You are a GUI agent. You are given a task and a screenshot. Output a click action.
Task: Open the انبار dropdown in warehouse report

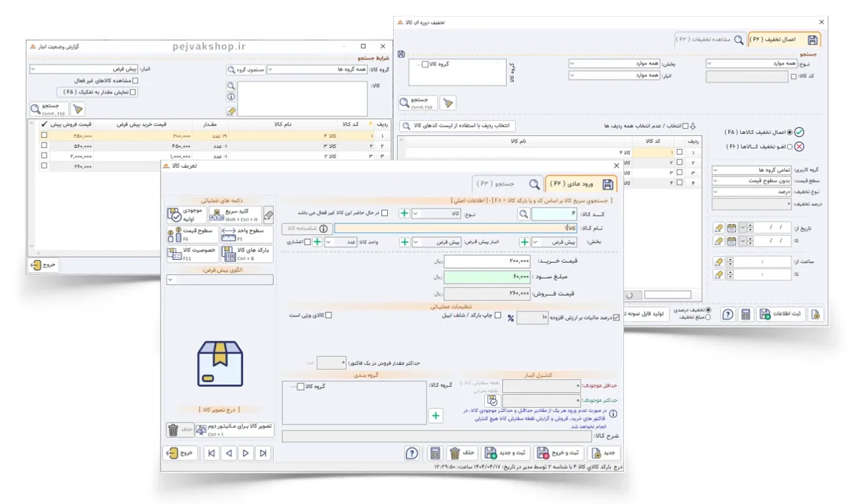pyautogui.click(x=83, y=69)
